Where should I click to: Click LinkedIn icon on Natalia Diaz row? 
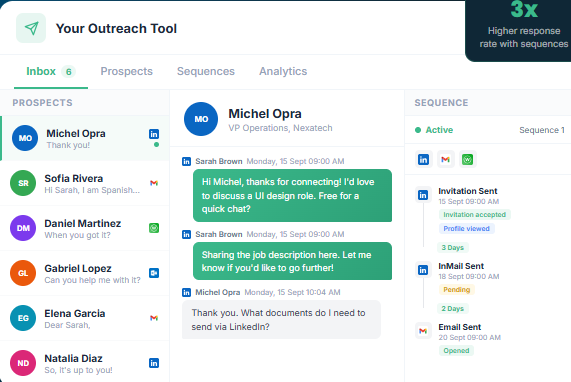(x=154, y=363)
